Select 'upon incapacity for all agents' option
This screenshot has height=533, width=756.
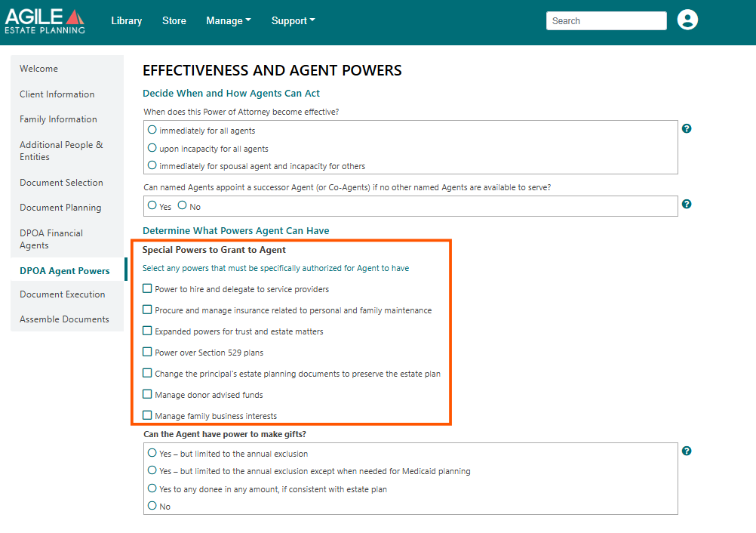pyautogui.click(x=152, y=148)
